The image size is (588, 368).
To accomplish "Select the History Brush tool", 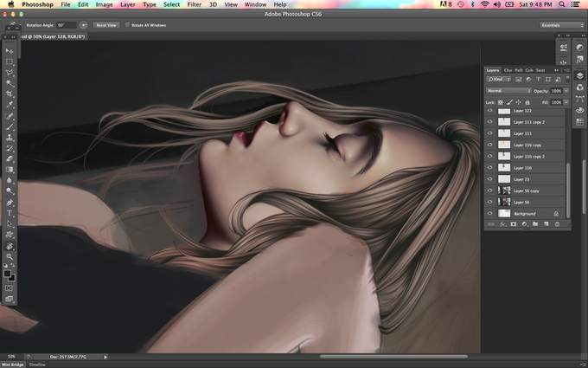I will point(10,148).
